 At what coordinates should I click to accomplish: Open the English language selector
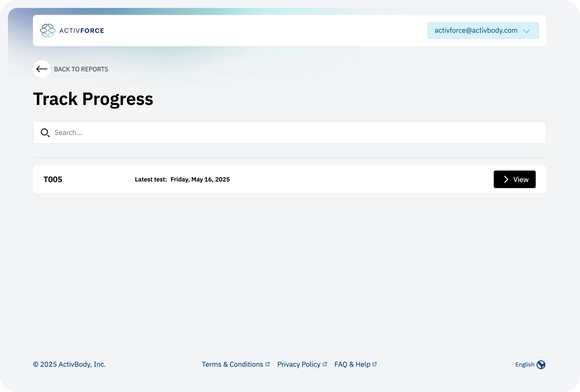click(524, 365)
